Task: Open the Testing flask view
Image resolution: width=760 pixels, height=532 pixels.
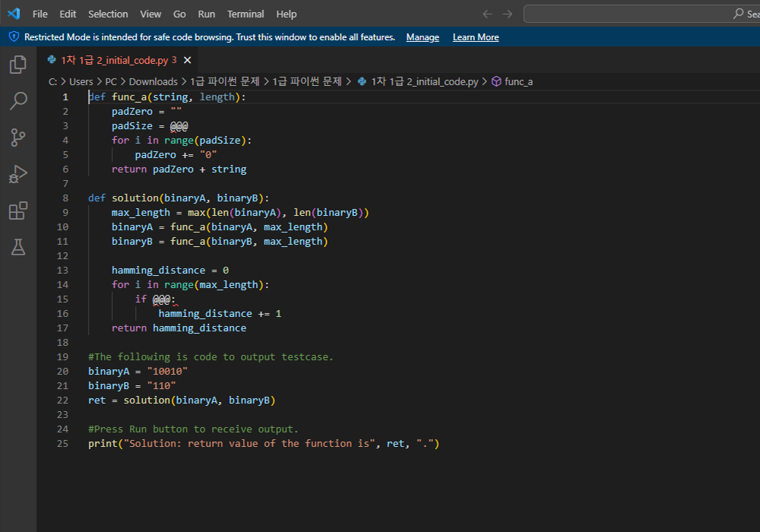Action: pyautogui.click(x=18, y=247)
